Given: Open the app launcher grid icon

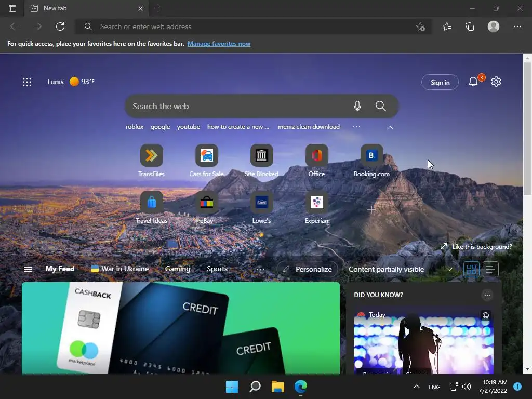Looking at the screenshot, I should 27,82.
